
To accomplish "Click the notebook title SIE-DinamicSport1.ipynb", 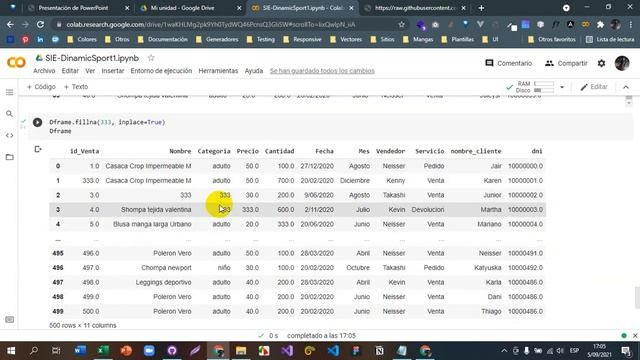I will pos(92,58).
